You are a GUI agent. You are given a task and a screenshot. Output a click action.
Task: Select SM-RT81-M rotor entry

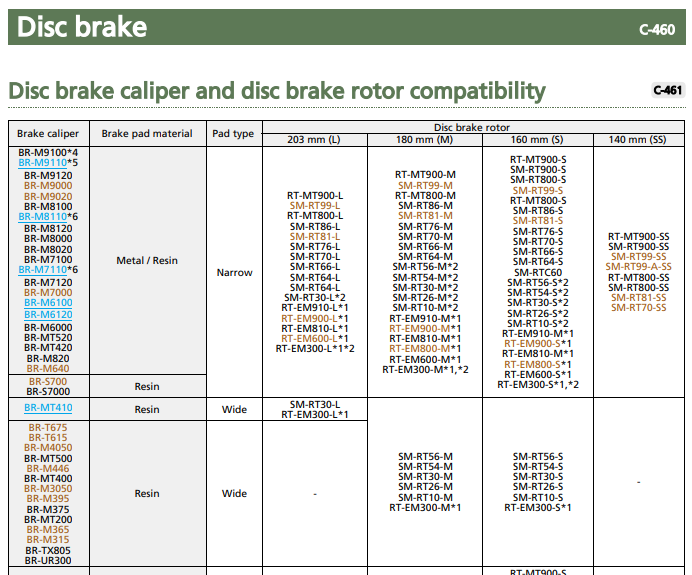coord(425,215)
